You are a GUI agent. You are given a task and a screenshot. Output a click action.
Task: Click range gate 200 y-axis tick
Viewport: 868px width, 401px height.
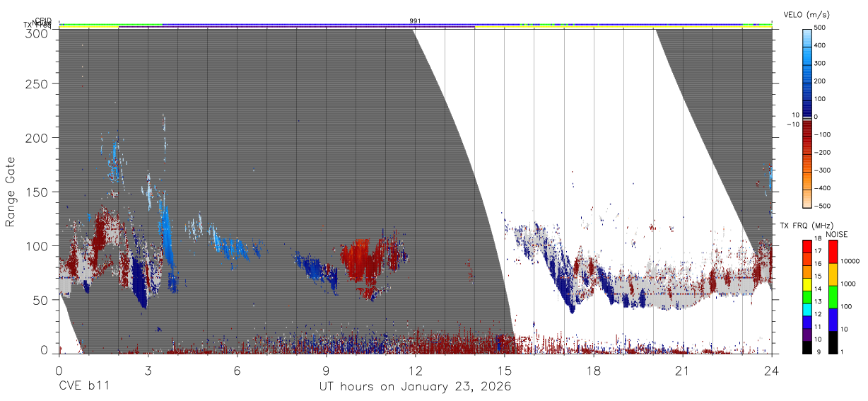point(35,138)
